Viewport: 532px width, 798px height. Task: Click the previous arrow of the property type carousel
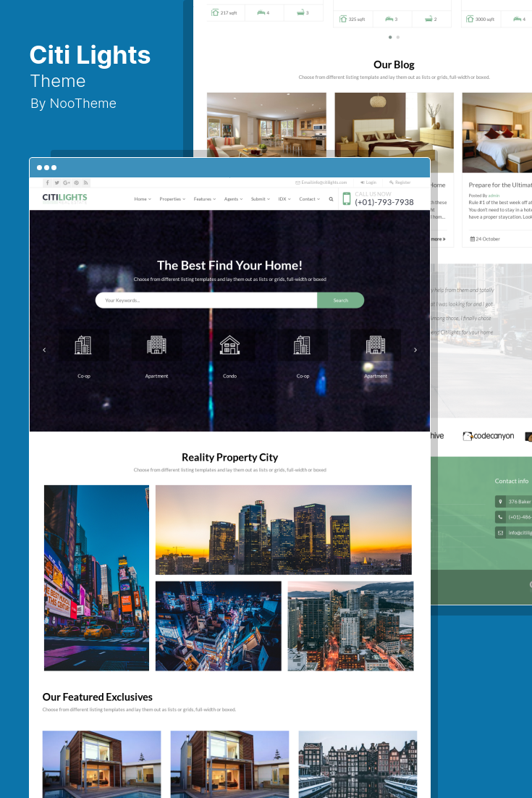tap(44, 350)
